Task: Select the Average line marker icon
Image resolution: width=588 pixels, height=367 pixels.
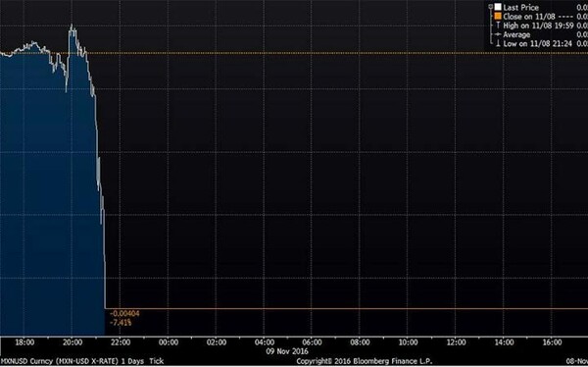Action: pyautogui.click(x=498, y=34)
